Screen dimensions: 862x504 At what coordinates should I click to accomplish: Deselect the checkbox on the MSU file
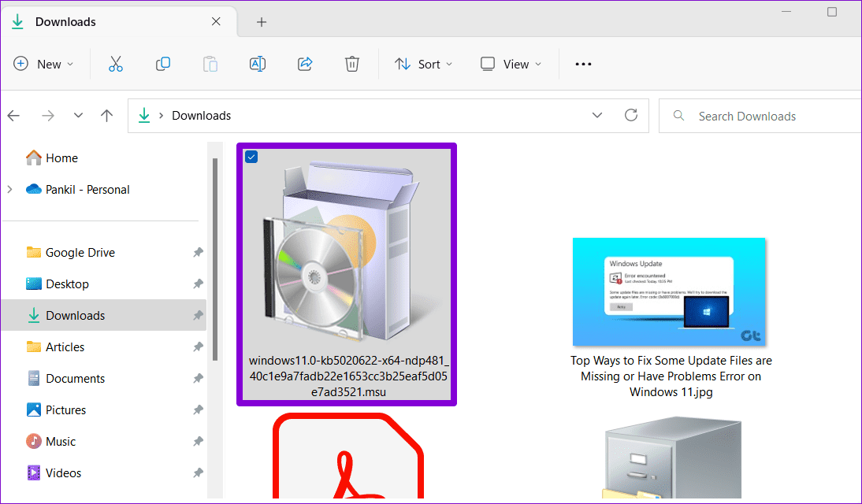pyautogui.click(x=251, y=157)
